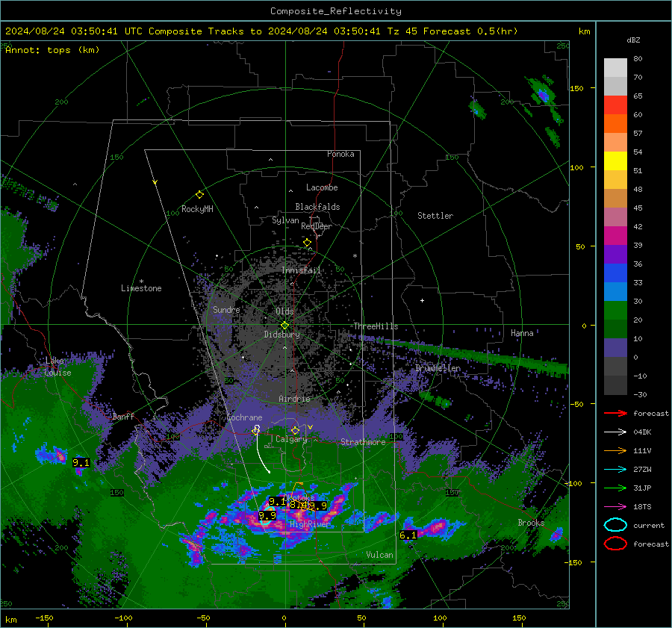
Task: Click the Sundre town label
Action: click(x=226, y=309)
